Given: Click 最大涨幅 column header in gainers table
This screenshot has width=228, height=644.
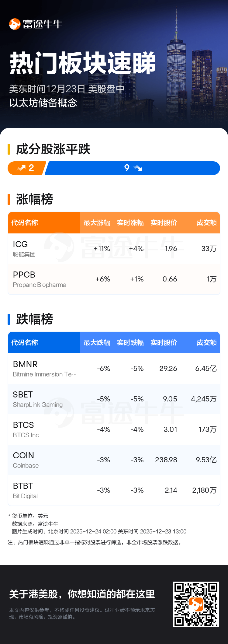Looking at the screenshot, I should click(x=97, y=223).
